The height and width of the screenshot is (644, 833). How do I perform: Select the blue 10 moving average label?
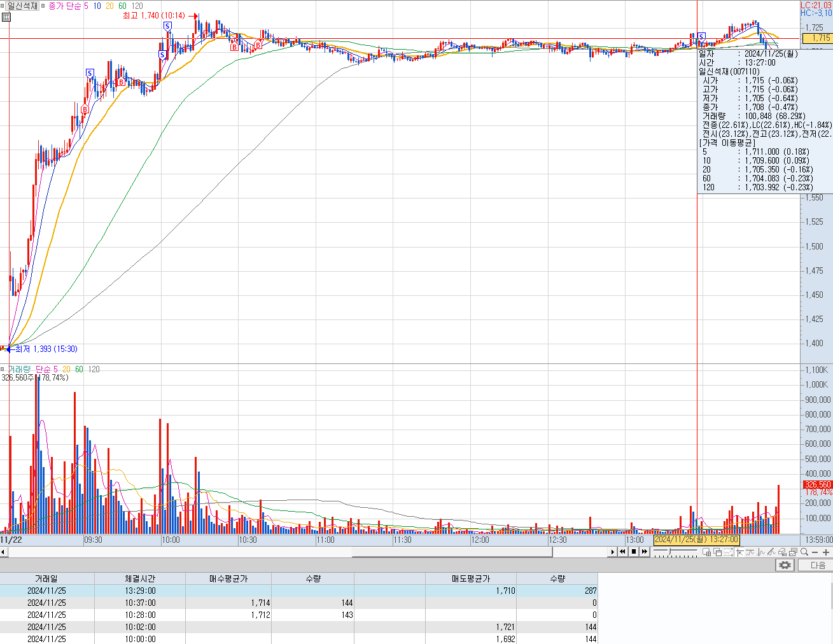tap(97, 6)
